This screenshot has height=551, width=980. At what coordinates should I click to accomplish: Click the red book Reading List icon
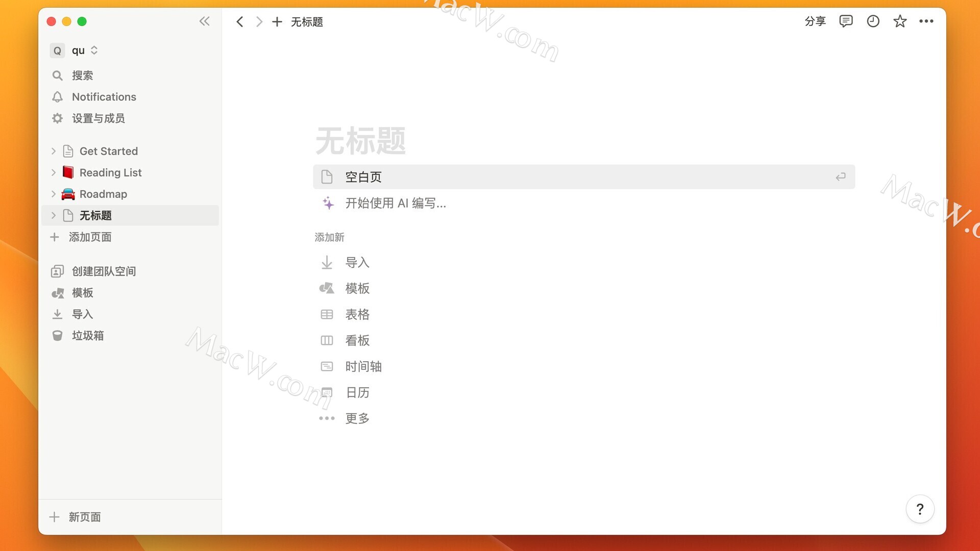(x=68, y=172)
